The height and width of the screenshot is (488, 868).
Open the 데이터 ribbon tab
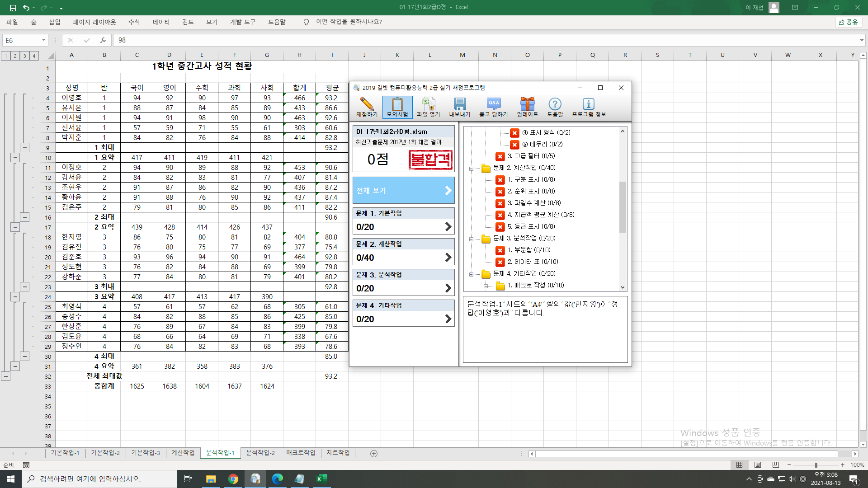[161, 22]
